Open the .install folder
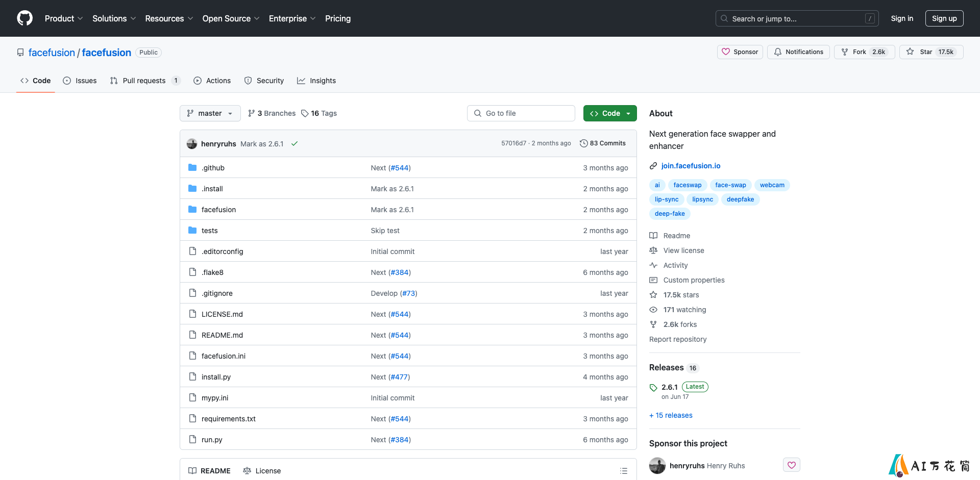The width and height of the screenshot is (980, 480). point(212,189)
